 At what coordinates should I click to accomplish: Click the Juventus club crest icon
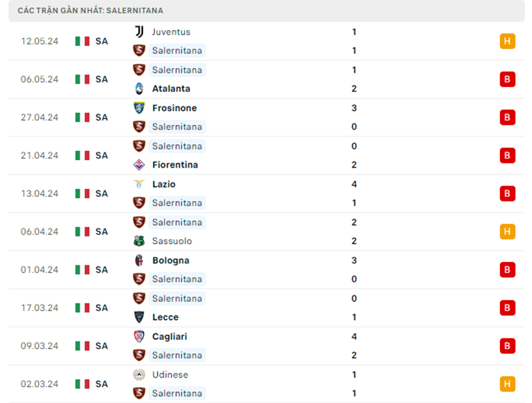coord(140,31)
